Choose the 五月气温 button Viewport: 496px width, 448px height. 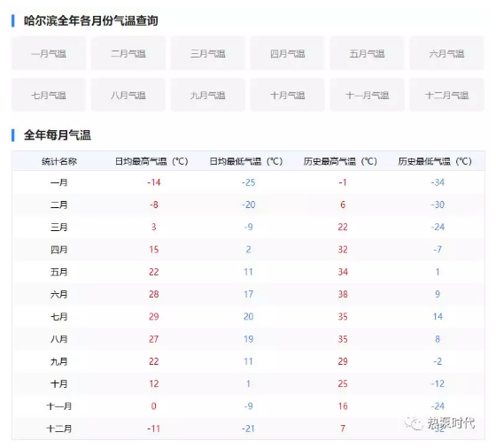[x=367, y=53]
